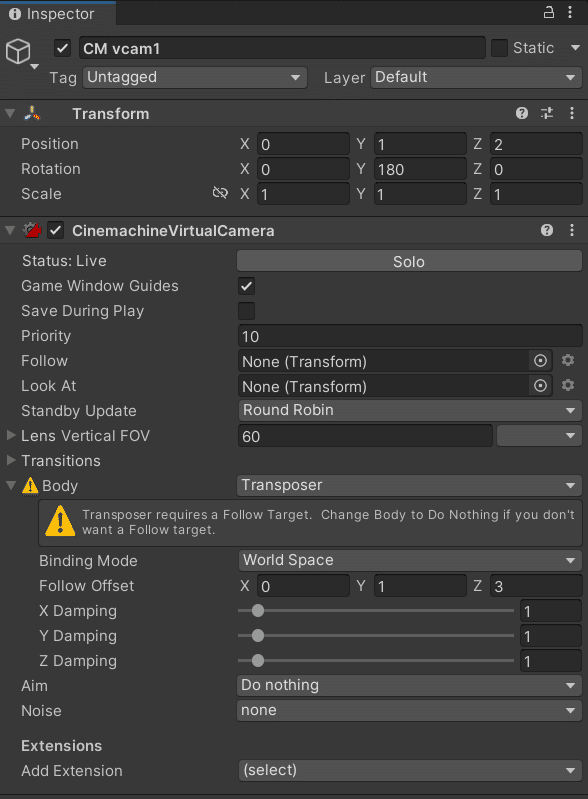The image size is (588, 799).
Task: Click the Position Z field
Action: pyautogui.click(x=536, y=144)
